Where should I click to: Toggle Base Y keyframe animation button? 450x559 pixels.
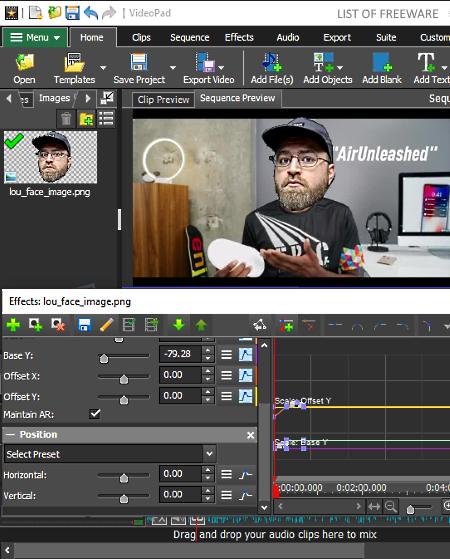(x=245, y=355)
